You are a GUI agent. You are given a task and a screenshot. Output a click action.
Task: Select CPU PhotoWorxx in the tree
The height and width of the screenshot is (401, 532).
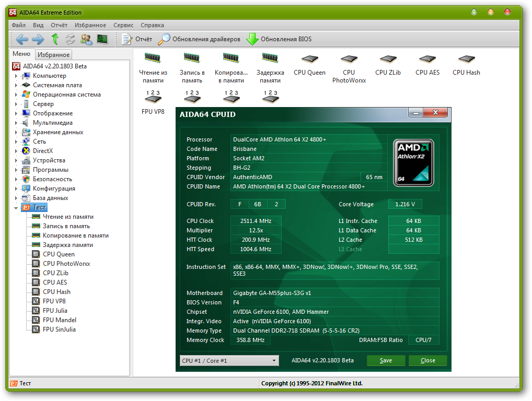66,264
